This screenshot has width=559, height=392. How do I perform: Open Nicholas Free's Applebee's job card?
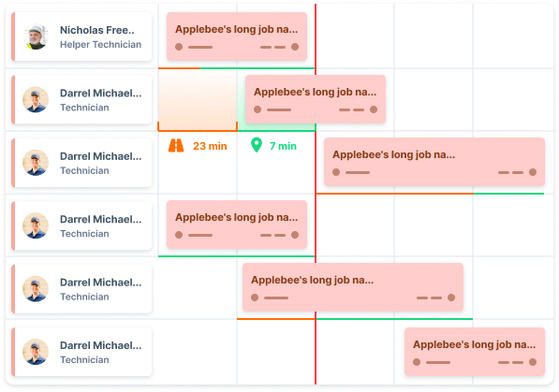237,36
